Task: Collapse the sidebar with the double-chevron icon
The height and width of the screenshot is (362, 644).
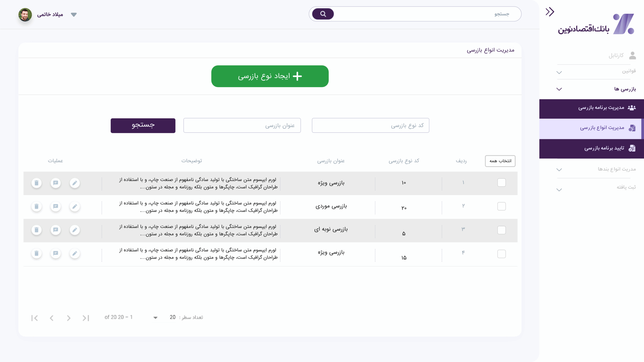Action: [x=550, y=12]
